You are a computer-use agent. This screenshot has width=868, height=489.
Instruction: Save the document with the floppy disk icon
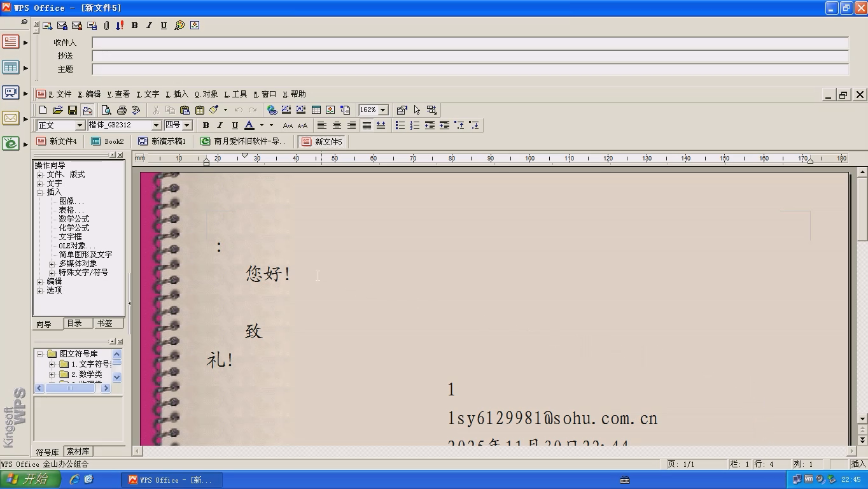click(x=72, y=110)
